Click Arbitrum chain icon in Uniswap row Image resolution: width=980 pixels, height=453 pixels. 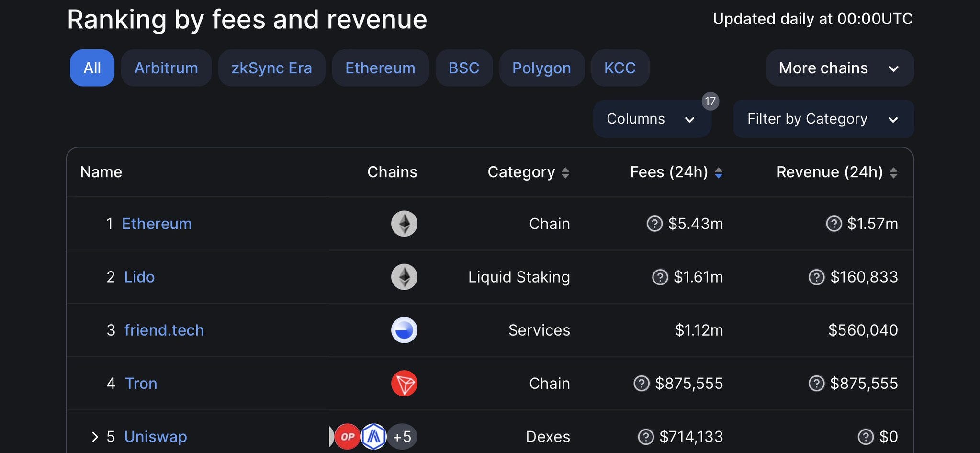click(x=373, y=436)
